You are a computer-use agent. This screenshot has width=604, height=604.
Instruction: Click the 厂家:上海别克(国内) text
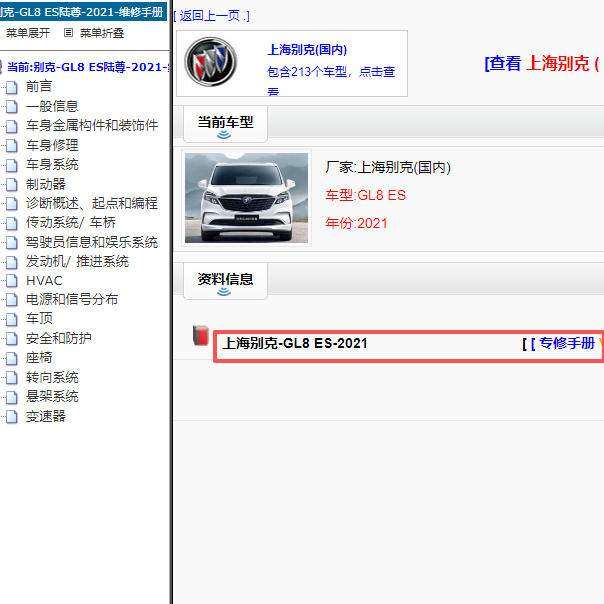pos(388,168)
